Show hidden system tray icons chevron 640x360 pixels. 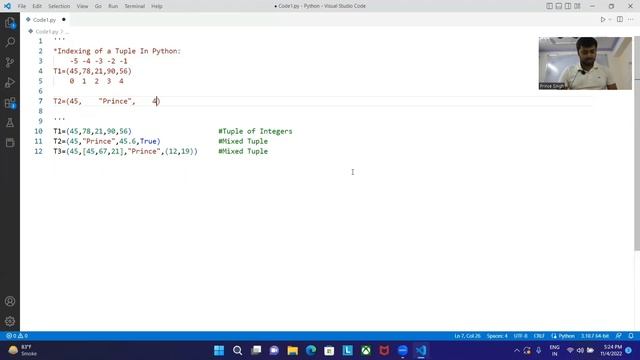coord(517,351)
